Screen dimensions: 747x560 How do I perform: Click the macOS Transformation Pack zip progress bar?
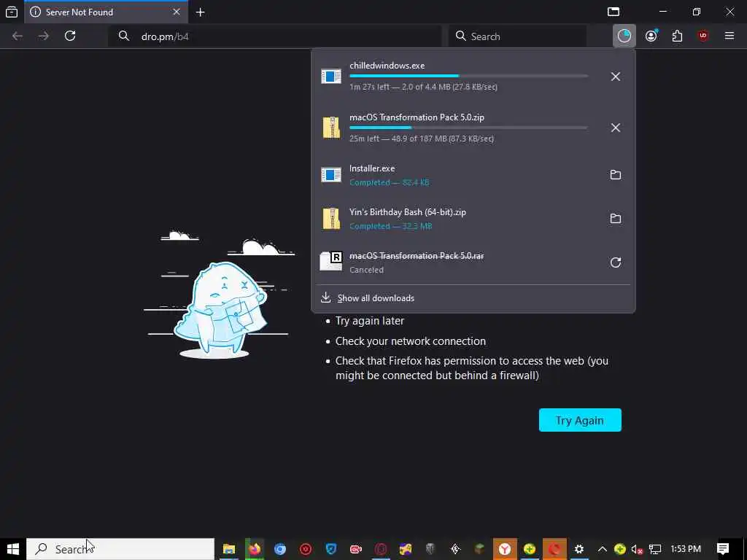(x=469, y=128)
